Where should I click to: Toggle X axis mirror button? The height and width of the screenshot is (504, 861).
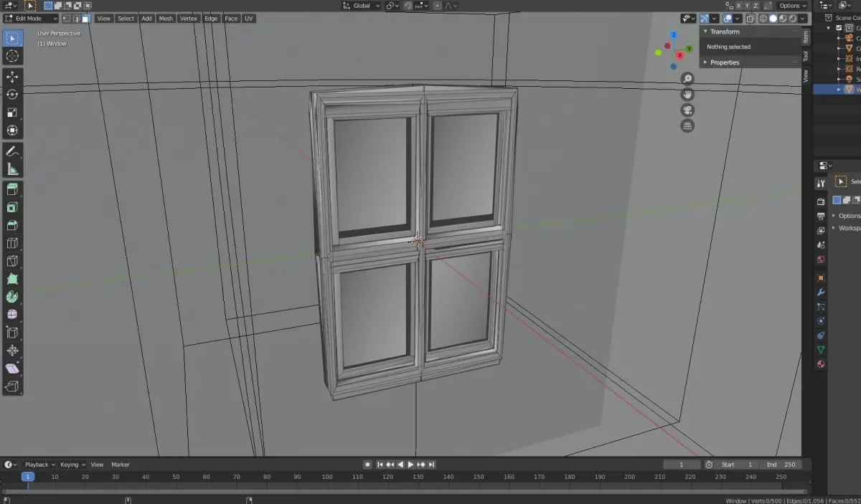click(x=738, y=6)
